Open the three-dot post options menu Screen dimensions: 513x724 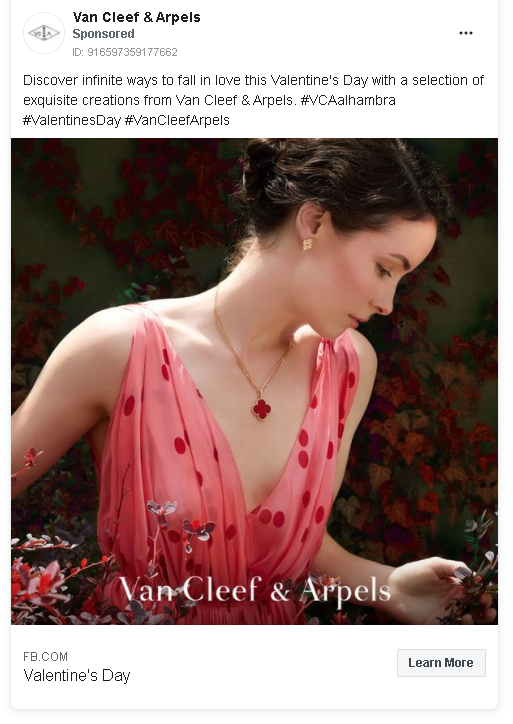(x=465, y=33)
